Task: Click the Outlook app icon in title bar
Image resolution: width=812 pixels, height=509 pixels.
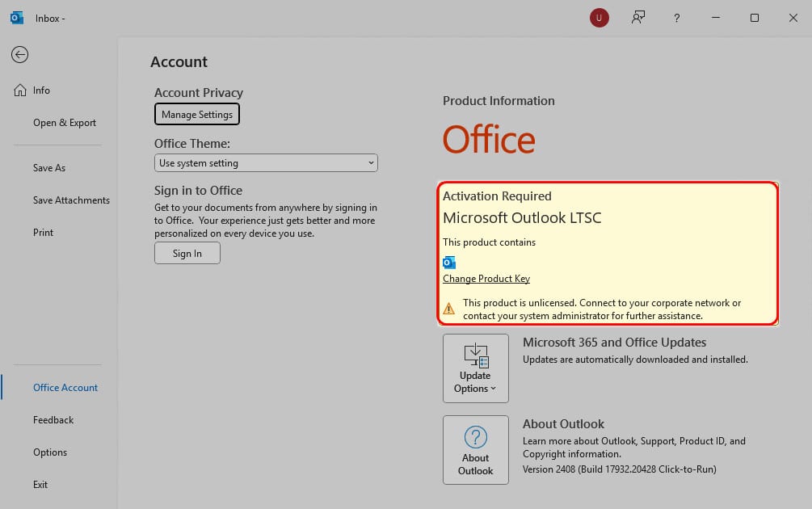Action: point(17,18)
